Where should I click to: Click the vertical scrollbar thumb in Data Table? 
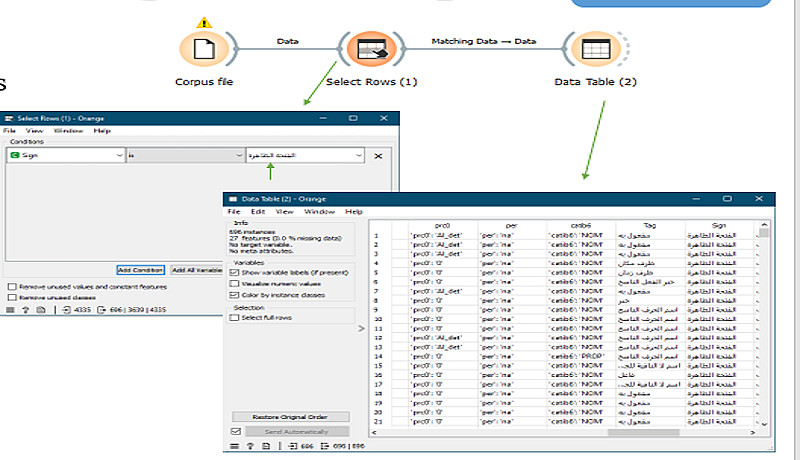(764, 234)
